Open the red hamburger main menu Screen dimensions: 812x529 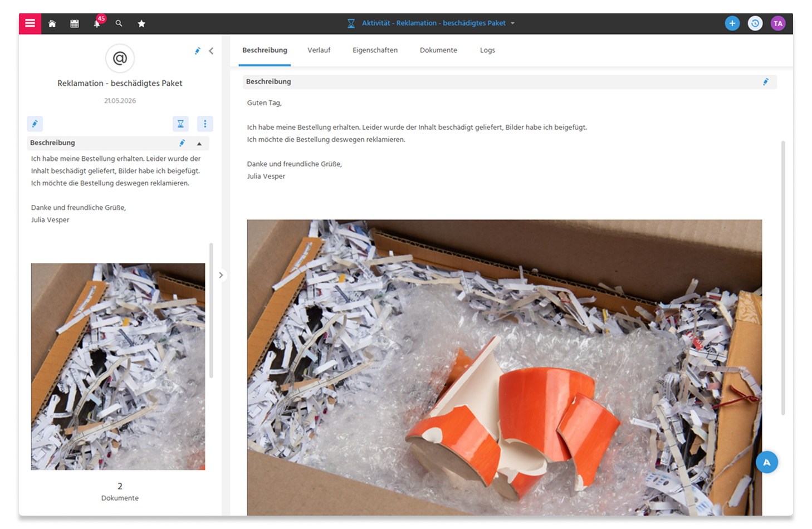(x=30, y=23)
